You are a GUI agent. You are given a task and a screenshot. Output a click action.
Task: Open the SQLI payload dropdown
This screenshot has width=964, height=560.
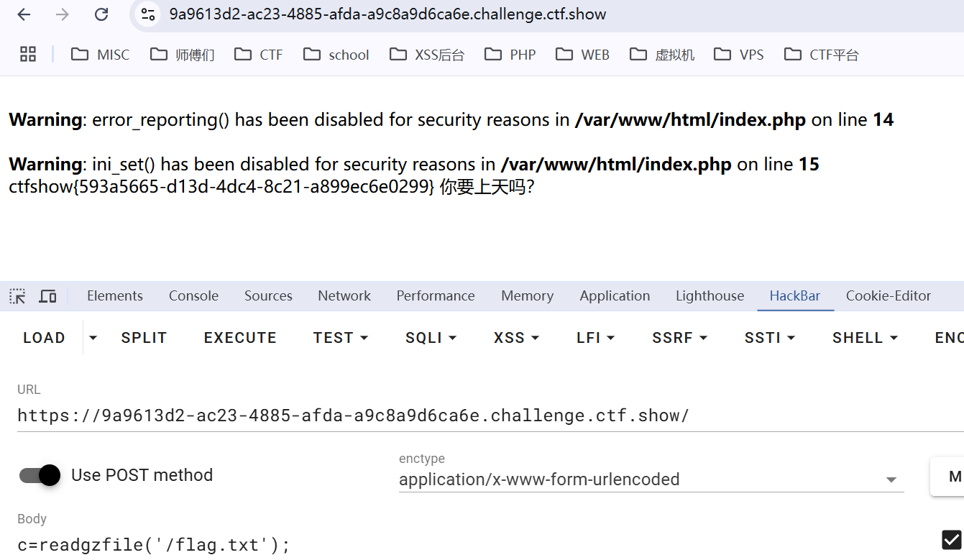431,338
